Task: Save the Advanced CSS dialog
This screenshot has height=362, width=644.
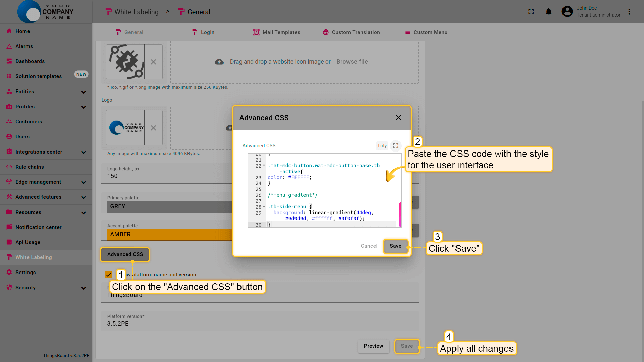Action: pyautogui.click(x=395, y=246)
